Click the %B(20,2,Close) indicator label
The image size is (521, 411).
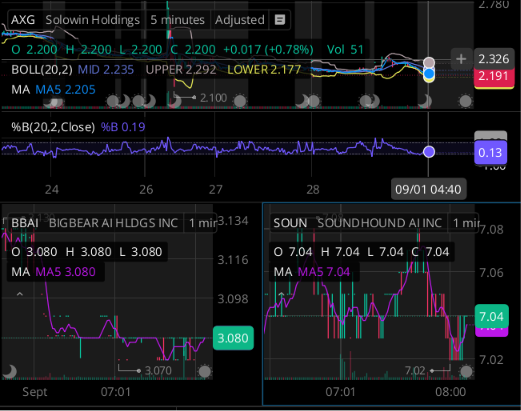click(53, 127)
